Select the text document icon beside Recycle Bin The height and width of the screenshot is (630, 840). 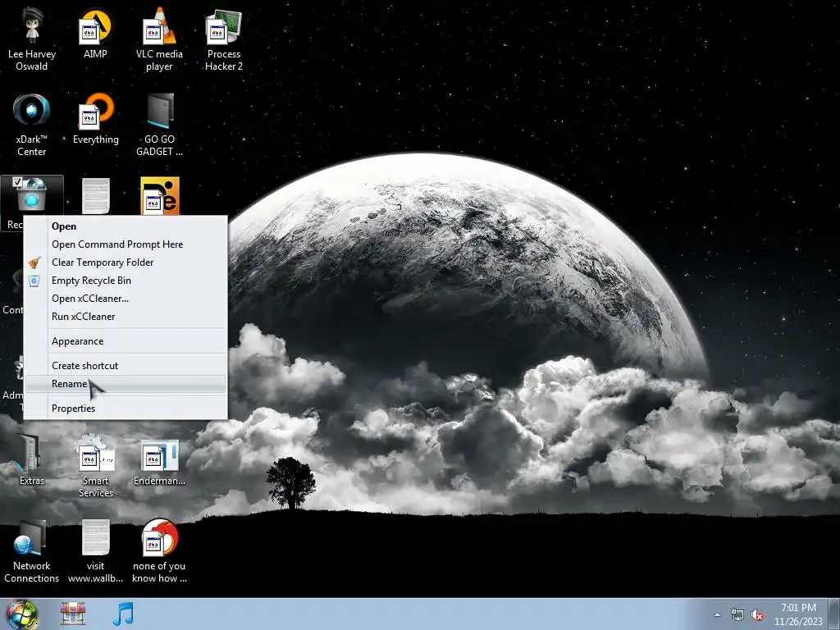coord(96,196)
